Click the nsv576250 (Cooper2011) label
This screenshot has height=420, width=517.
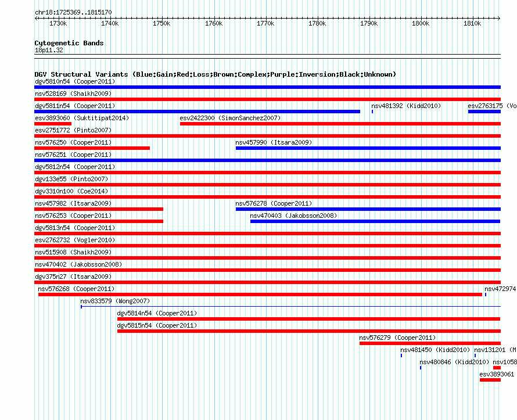(73, 142)
